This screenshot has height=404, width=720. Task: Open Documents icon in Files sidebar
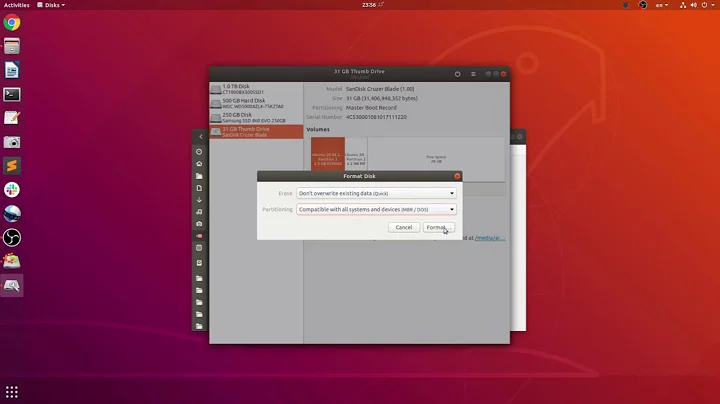pos(199,188)
